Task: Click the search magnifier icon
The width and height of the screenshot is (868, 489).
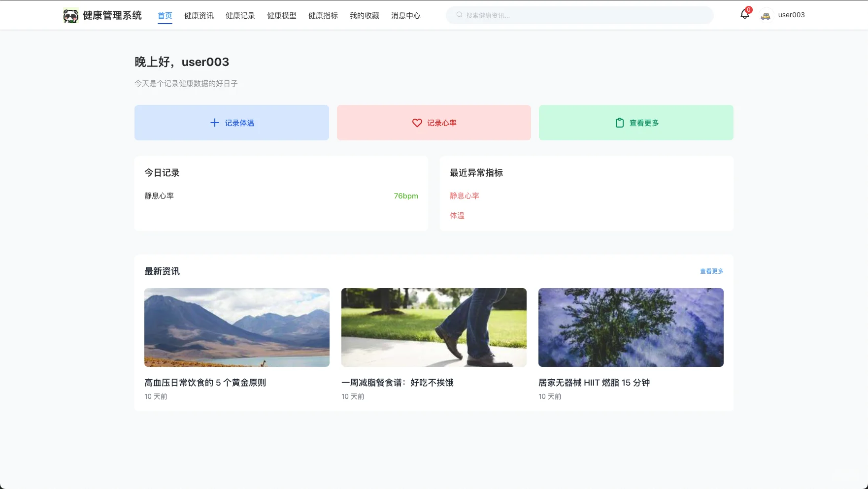Action: pyautogui.click(x=458, y=15)
